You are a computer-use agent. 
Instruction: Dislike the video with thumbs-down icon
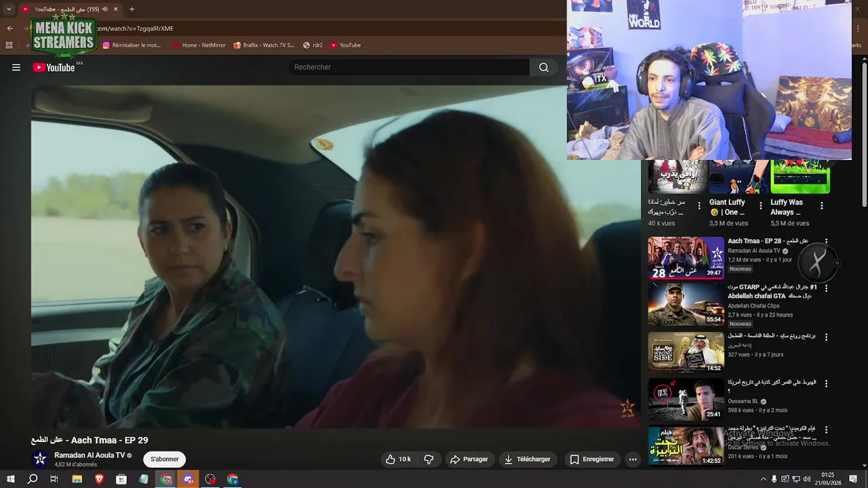429,459
